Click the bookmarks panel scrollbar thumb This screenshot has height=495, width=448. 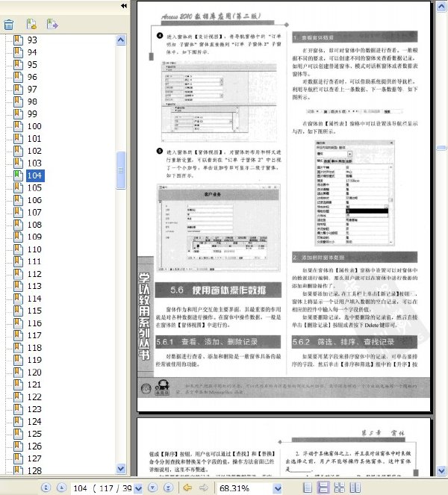click(121, 170)
